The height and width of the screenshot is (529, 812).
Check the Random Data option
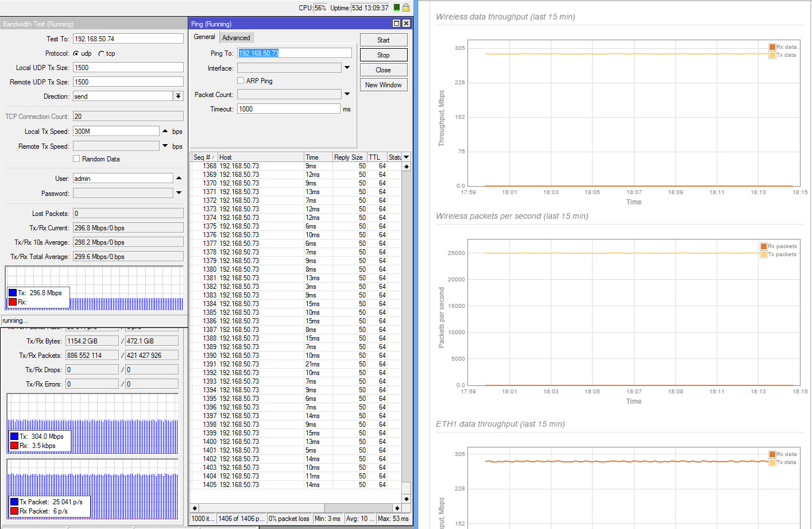click(76, 159)
